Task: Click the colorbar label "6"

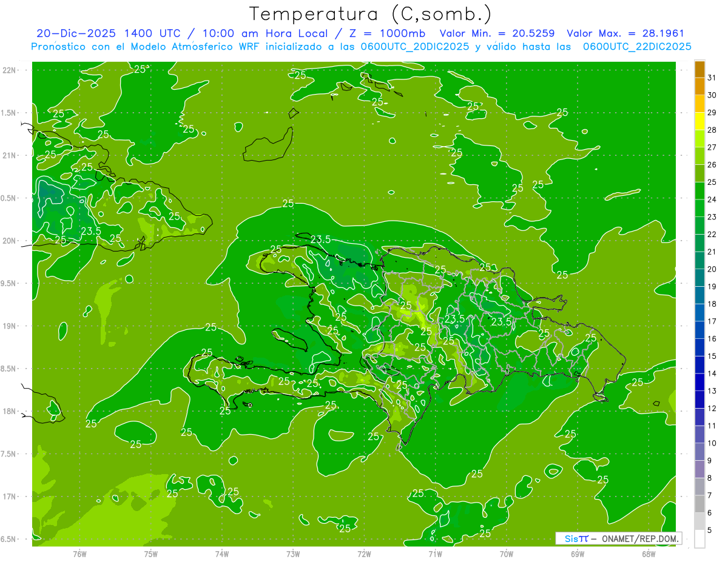Action: 710,513
